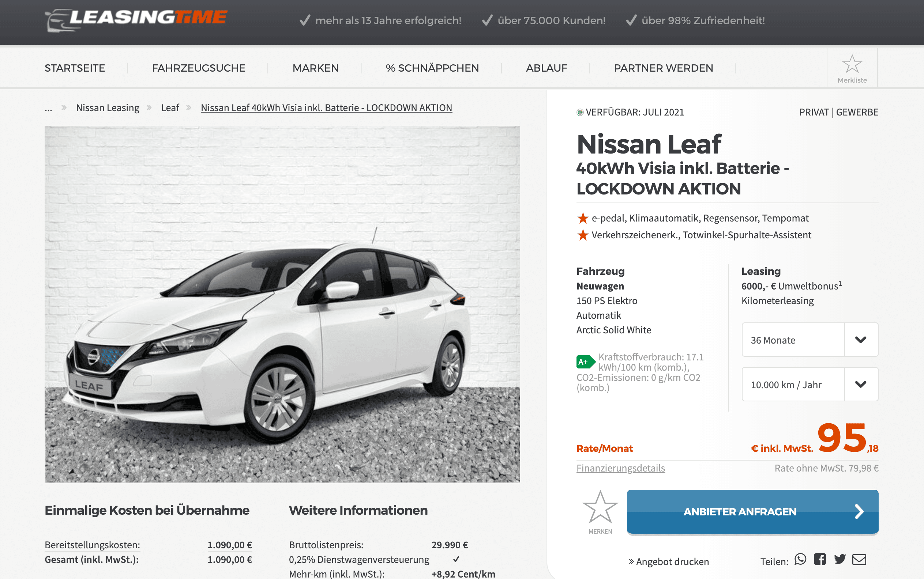This screenshot has width=924, height=579.
Task: Open PARTNER WERDEN menu item
Action: (x=664, y=68)
